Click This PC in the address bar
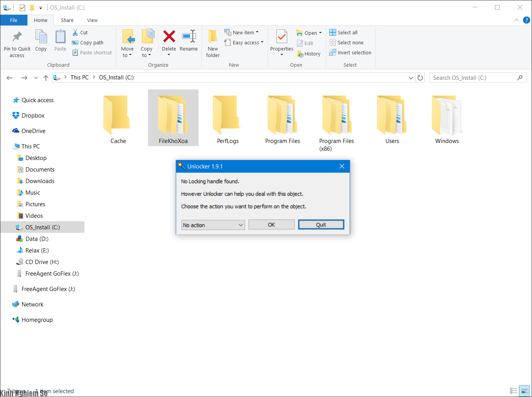Image resolution: width=532 pixels, height=397 pixels. (79, 77)
